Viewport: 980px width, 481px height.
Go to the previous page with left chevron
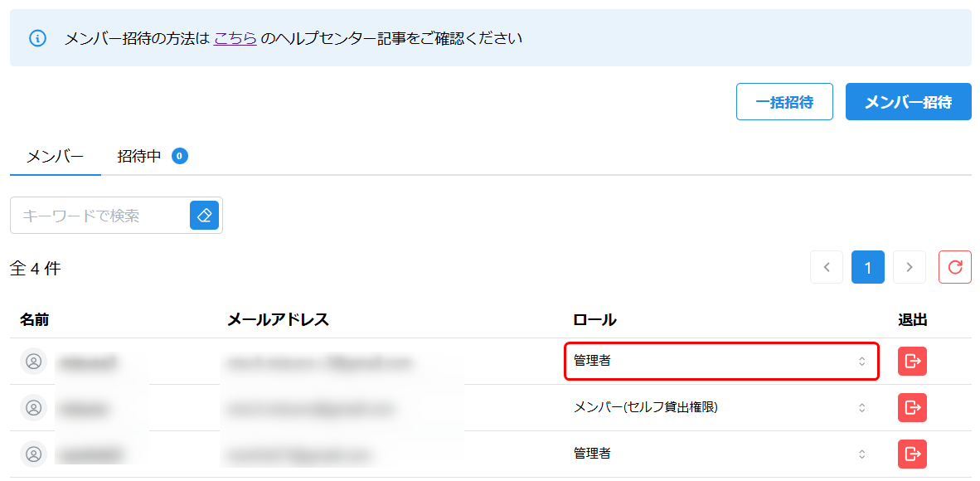click(827, 267)
